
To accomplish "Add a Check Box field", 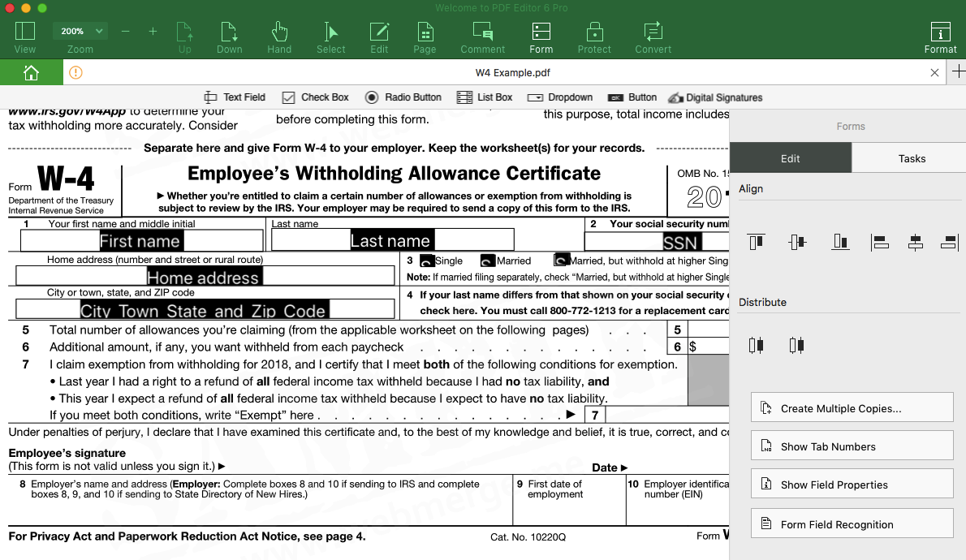I will pos(316,97).
